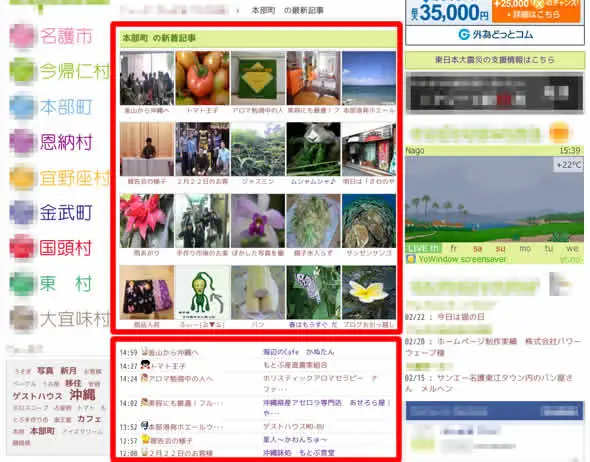The width and height of the screenshot is (590, 462).
Task: Select the カフェ tag in tag cloud
Action: [x=90, y=419]
